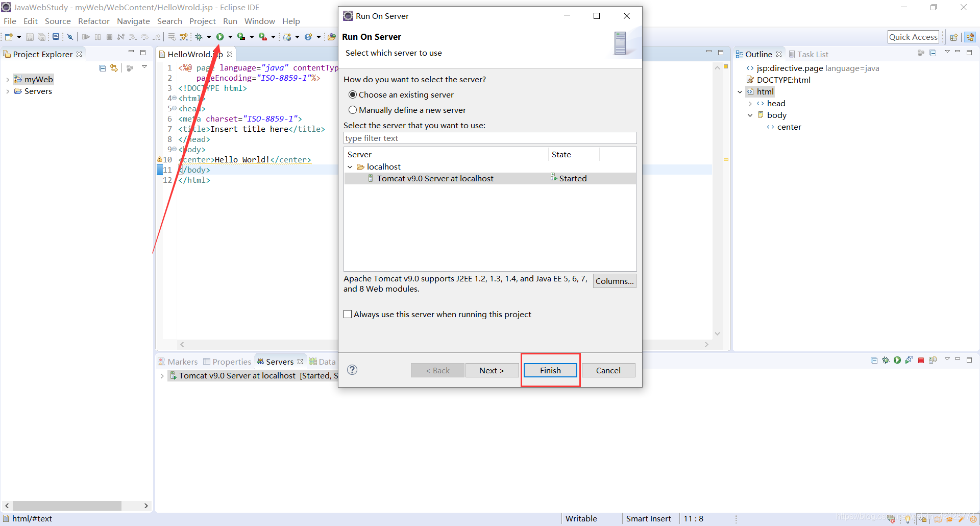Collapse the html node in Outline
980x526 pixels.
740,92
